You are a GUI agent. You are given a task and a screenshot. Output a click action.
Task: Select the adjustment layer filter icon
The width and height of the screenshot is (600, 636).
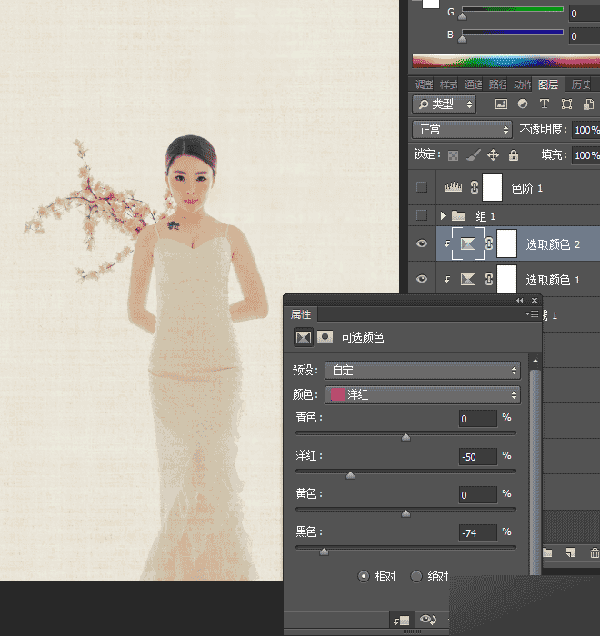coord(523,104)
